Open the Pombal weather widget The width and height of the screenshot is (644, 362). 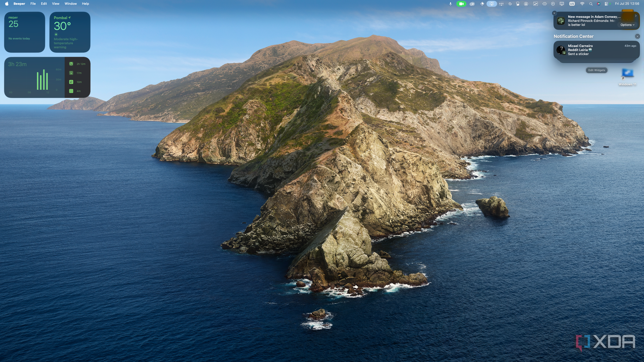pyautogui.click(x=70, y=32)
